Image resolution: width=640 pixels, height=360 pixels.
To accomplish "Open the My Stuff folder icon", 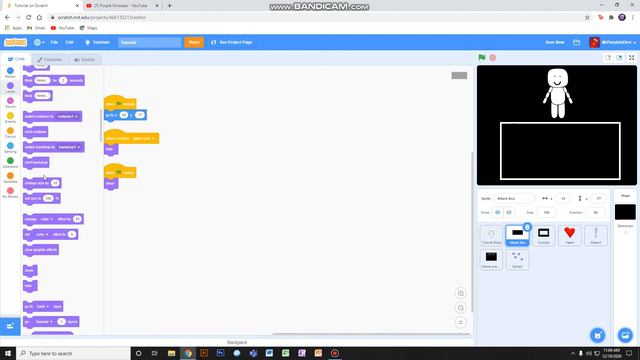I will coord(576,42).
